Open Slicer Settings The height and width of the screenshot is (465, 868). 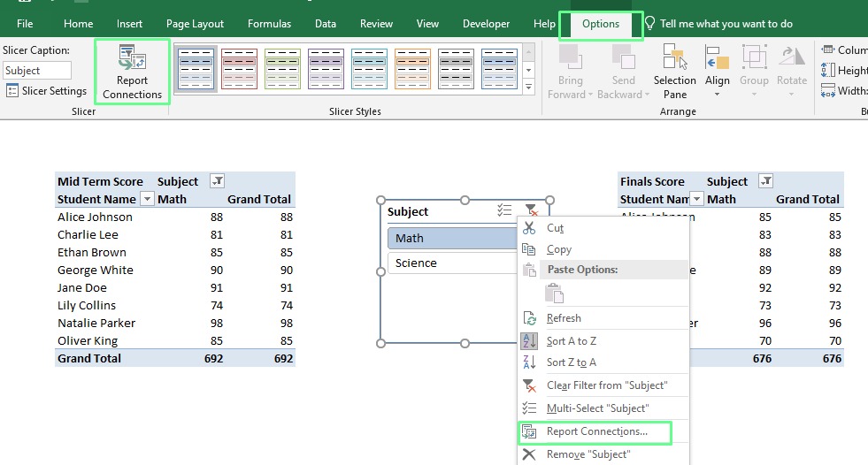[47, 90]
